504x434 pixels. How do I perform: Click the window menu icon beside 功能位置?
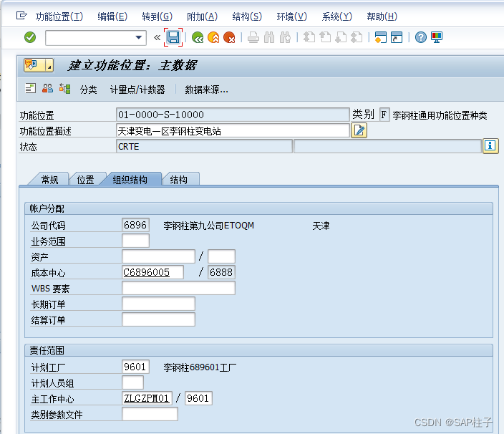[21, 16]
